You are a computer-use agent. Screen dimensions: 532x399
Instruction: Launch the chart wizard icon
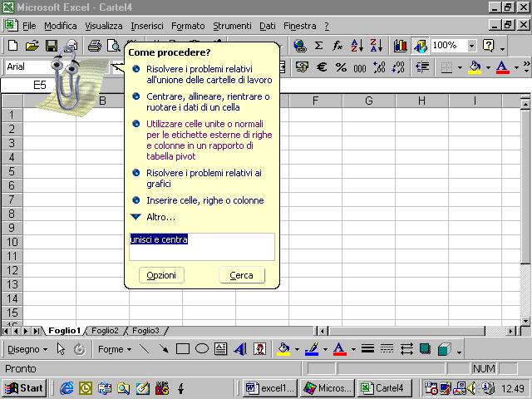(x=401, y=46)
